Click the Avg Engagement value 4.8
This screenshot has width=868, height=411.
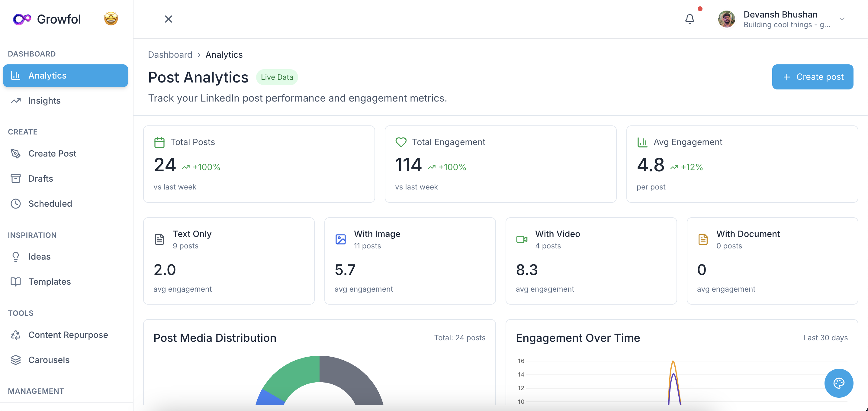[651, 165]
